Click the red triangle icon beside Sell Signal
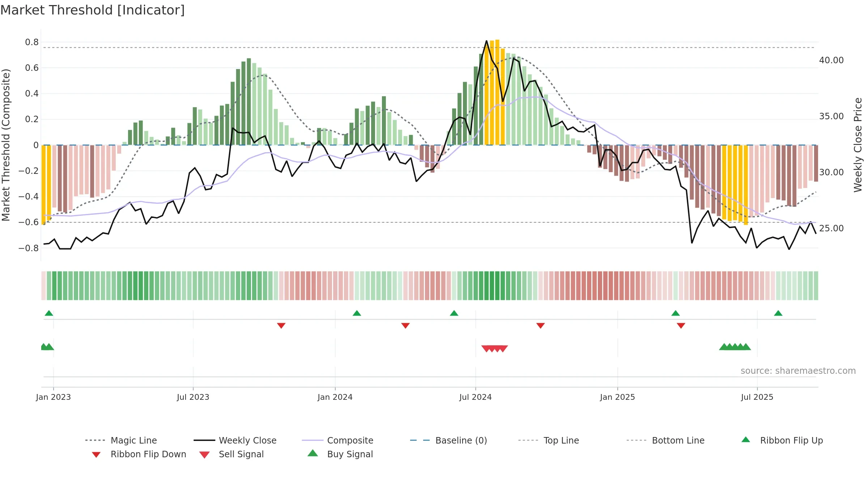The width and height of the screenshot is (868, 488). click(204, 455)
